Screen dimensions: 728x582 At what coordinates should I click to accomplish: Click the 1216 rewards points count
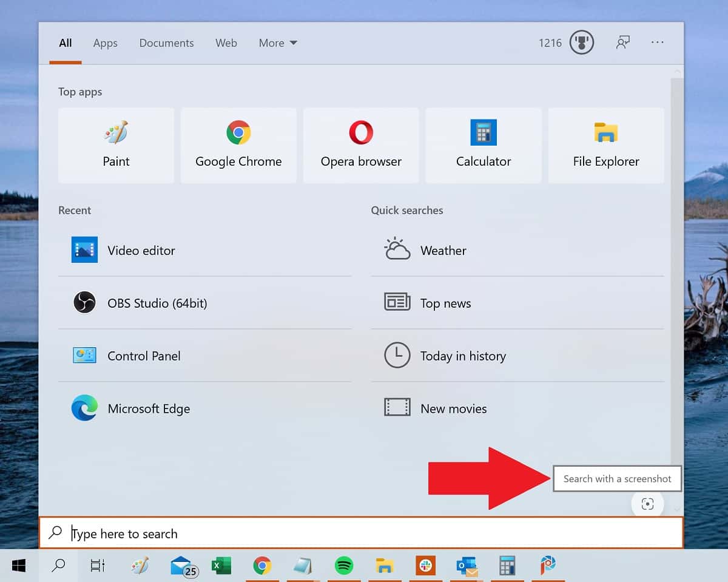tap(550, 43)
